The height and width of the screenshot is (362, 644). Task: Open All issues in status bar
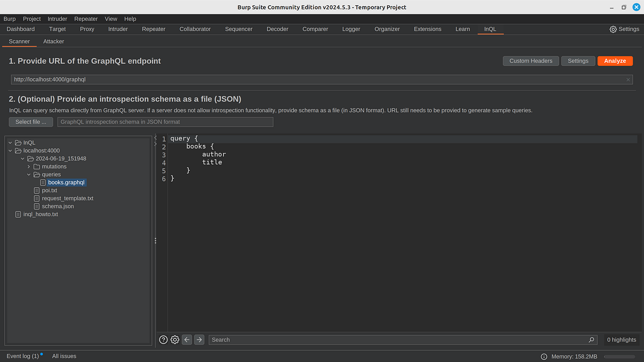[64, 356]
